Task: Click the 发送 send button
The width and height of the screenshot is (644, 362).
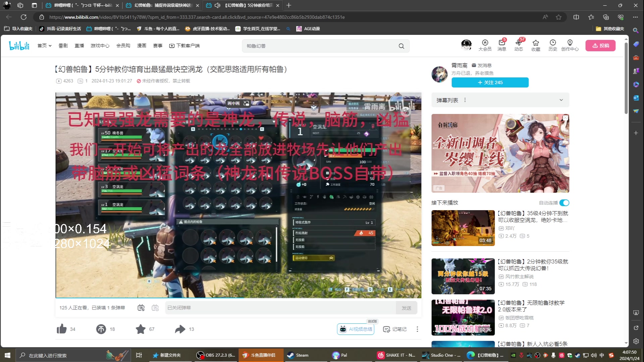Action: pos(407,308)
